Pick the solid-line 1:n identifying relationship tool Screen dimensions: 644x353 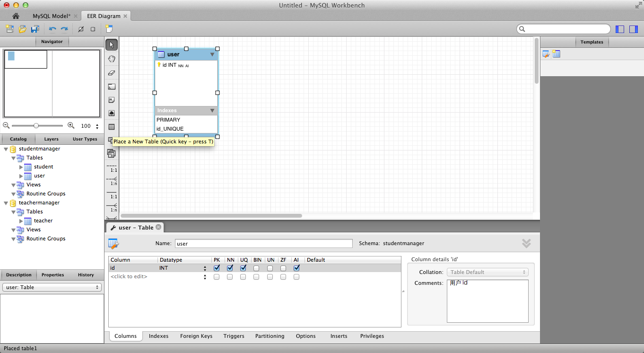pyautogui.click(x=112, y=208)
